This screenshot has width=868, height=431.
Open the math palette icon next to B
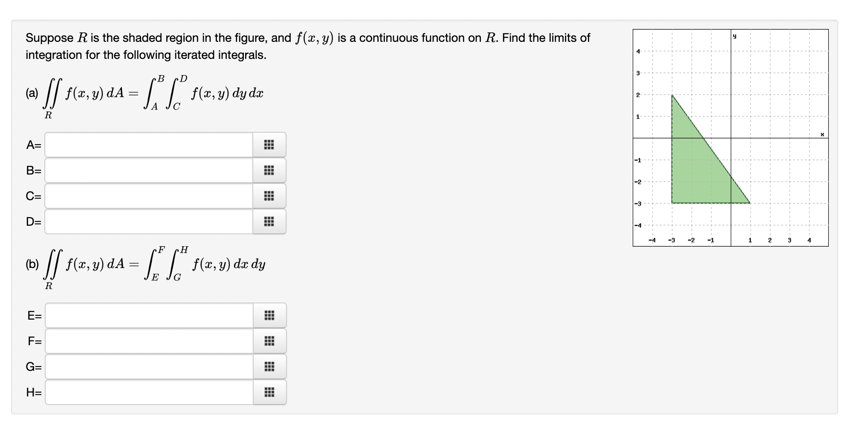pos(269,171)
